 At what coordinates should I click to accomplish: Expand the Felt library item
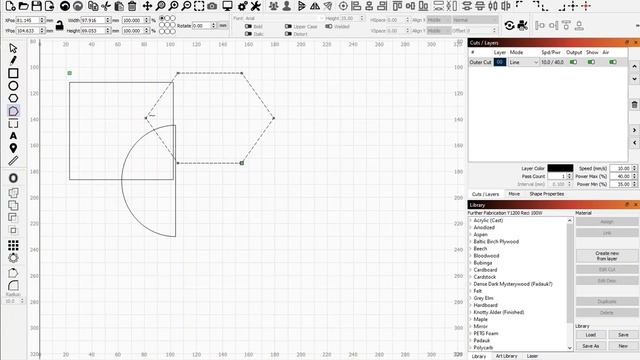470,291
